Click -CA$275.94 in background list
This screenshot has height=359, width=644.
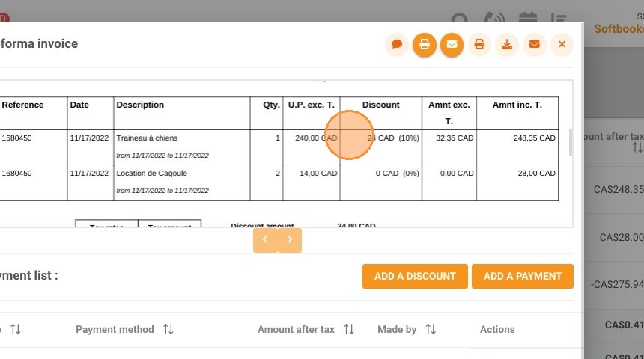pyautogui.click(x=617, y=284)
